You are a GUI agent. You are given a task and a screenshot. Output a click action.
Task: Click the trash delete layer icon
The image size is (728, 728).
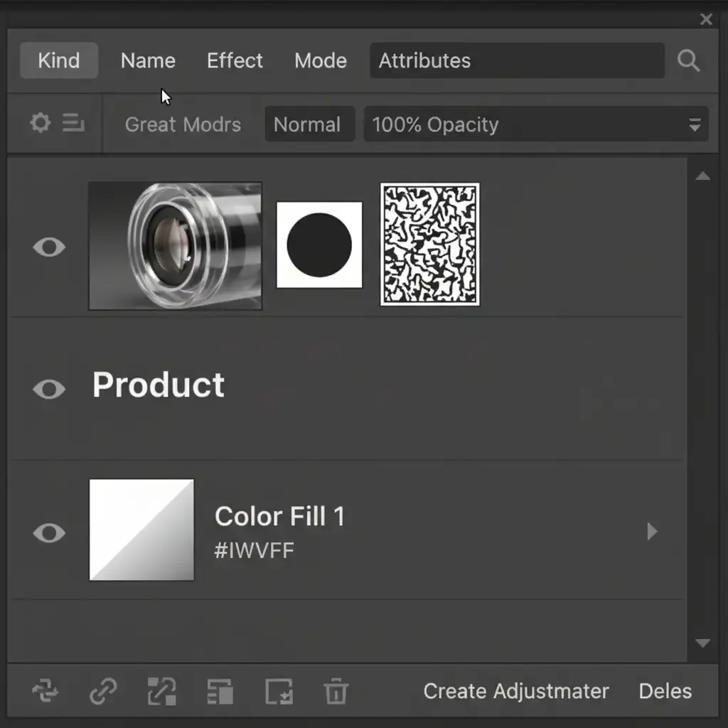pos(336,690)
